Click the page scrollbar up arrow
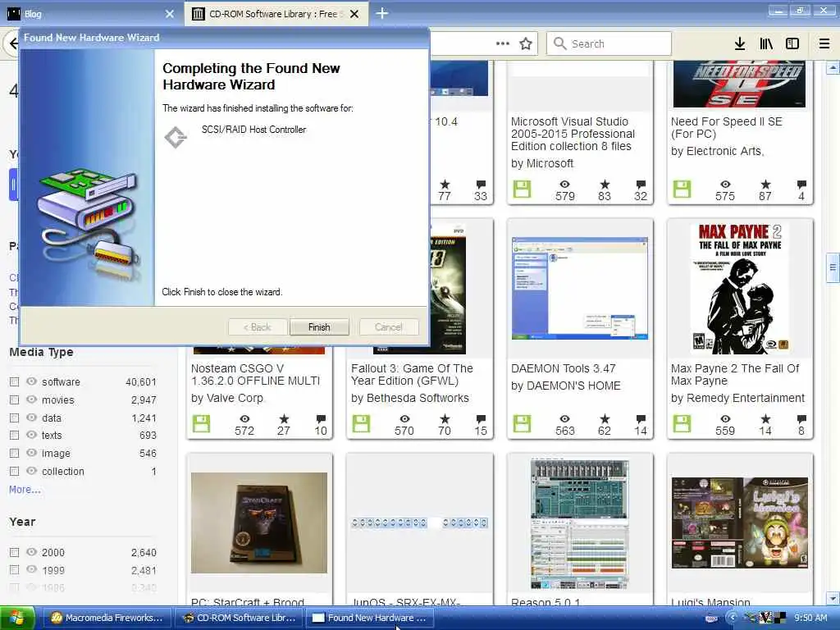 coord(833,68)
